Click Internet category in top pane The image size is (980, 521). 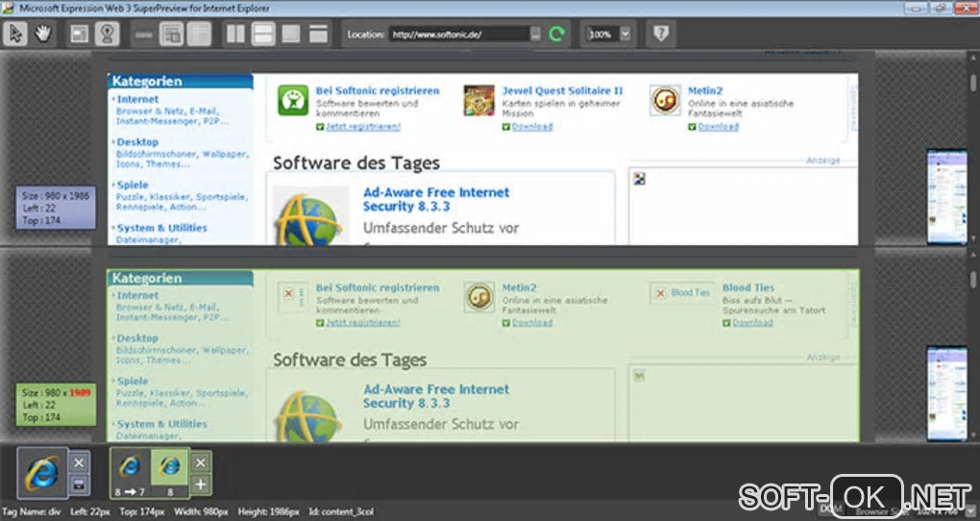[x=137, y=99]
